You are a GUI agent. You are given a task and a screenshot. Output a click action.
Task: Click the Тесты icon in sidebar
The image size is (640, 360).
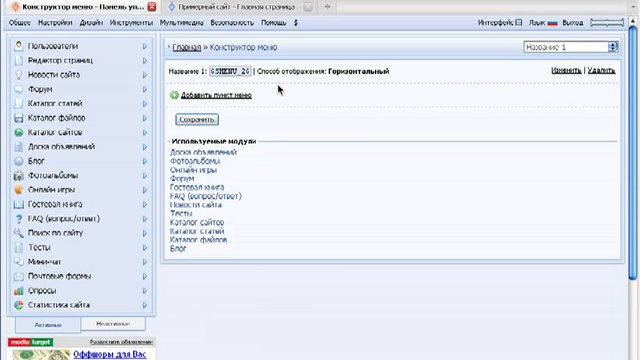(x=18, y=247)
